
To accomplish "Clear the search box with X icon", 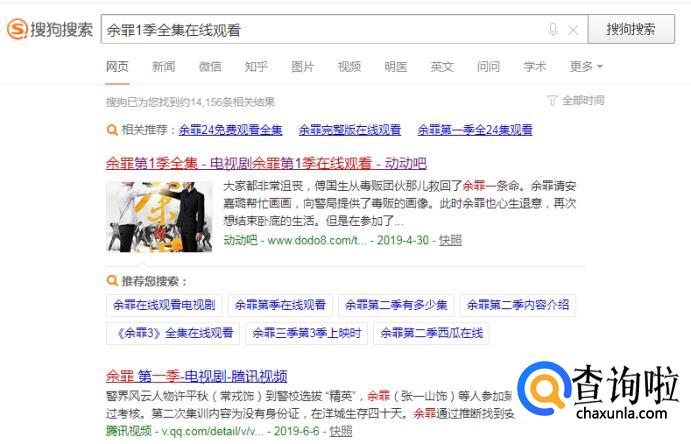I will point(573,30).
